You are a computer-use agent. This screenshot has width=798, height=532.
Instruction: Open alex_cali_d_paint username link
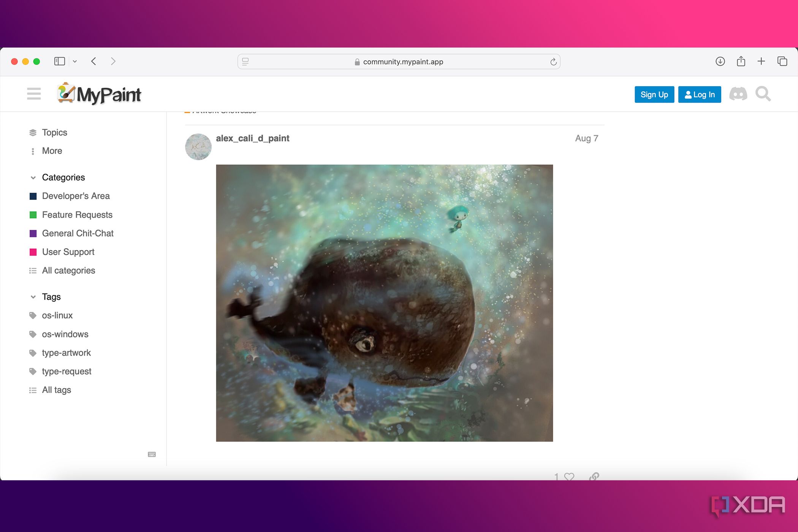(253, 138)
